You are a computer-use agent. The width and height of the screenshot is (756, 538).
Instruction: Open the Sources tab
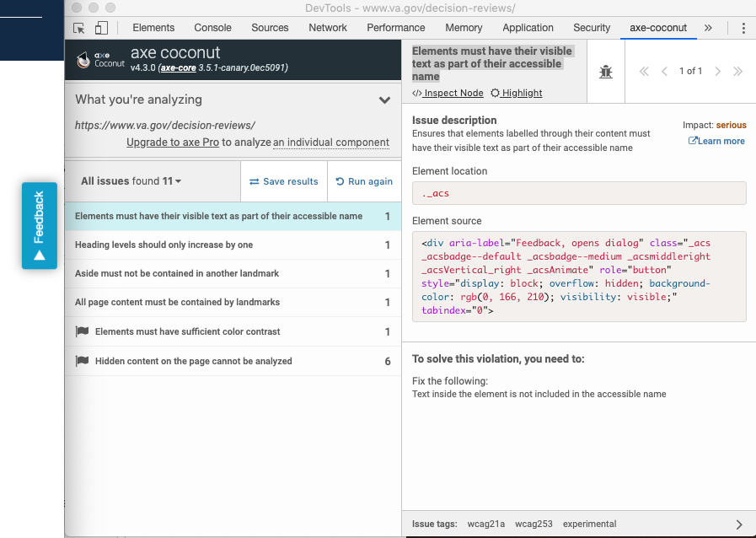click(270, 28)
